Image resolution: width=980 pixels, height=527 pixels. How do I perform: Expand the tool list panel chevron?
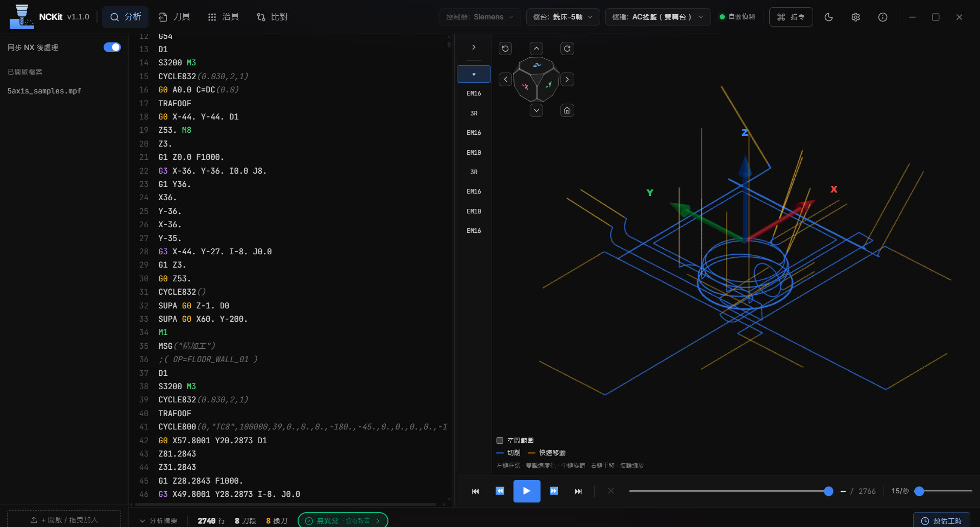point(474,47)
